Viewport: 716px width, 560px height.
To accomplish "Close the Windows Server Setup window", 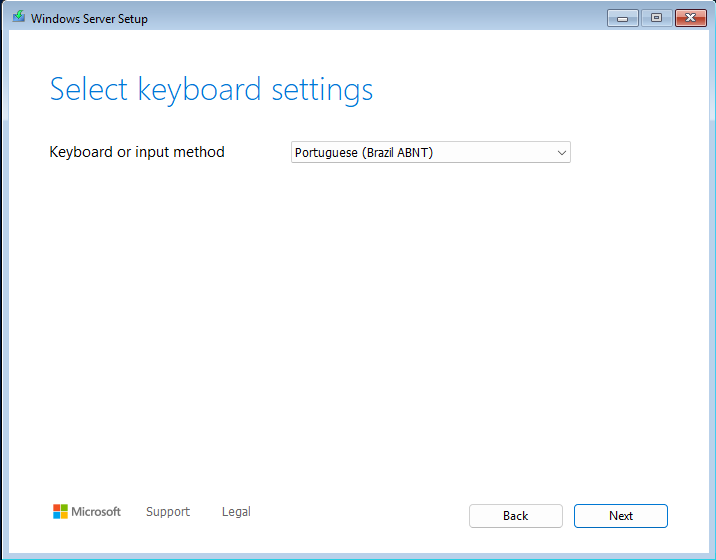I will click(690, 18).
